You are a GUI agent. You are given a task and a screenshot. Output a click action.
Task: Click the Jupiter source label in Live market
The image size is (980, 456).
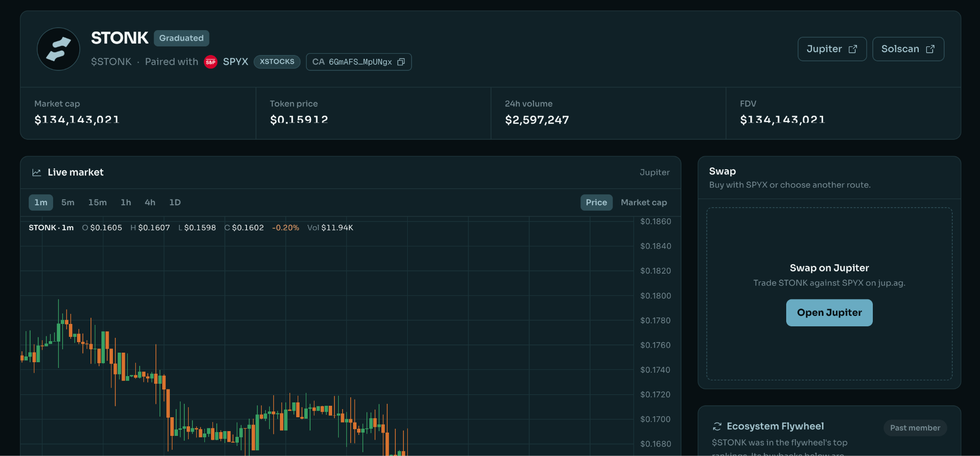(655, 172)
